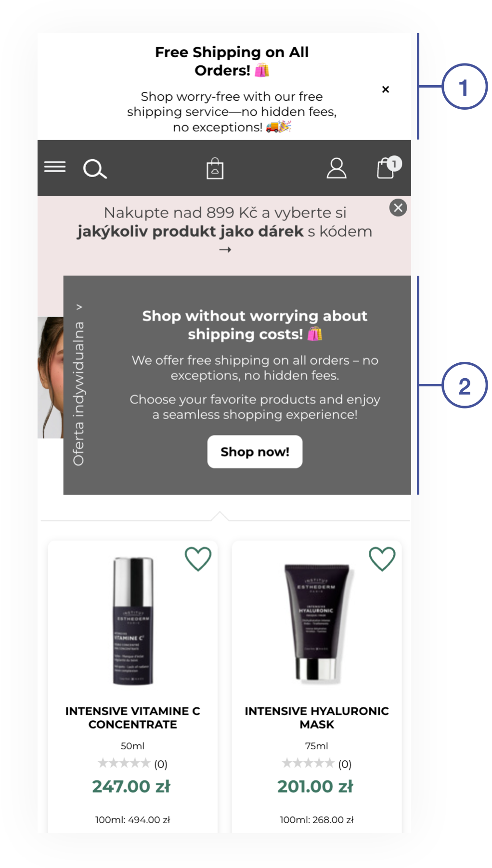Add Vitamine C Concentrate to wishlist
Image resolution: width=492 pixels, height=868 pixels.
point(198,559)
